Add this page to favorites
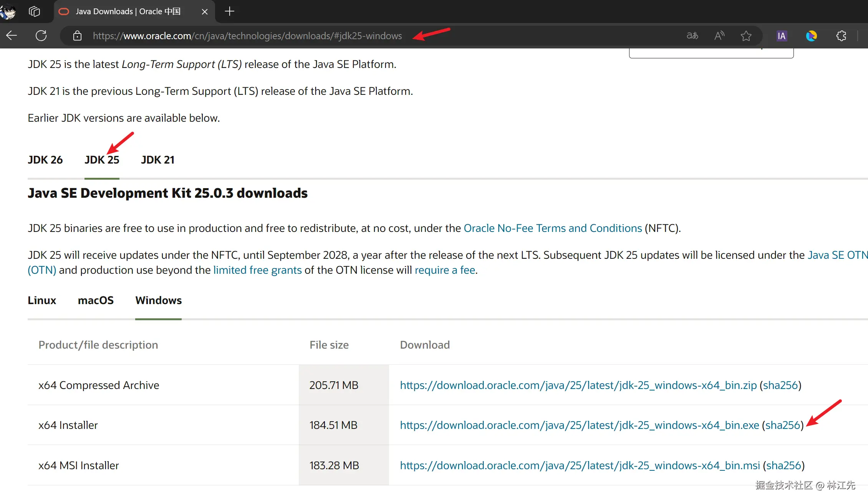 coord(746,36)
